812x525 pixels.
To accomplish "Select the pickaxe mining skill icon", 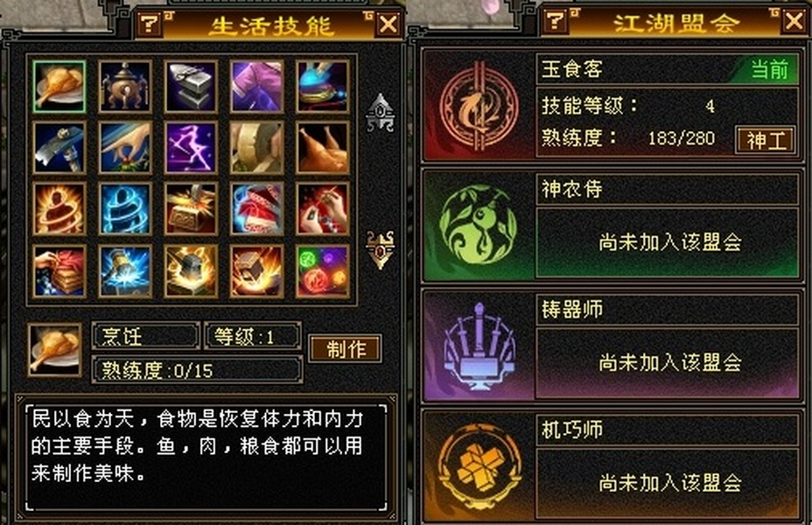I will click(x=59, y=148).
